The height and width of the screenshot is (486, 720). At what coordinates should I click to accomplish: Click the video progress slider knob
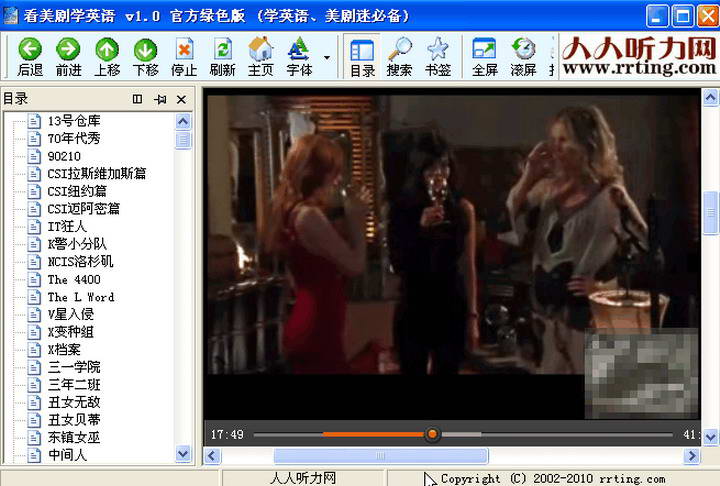point(432,434)
